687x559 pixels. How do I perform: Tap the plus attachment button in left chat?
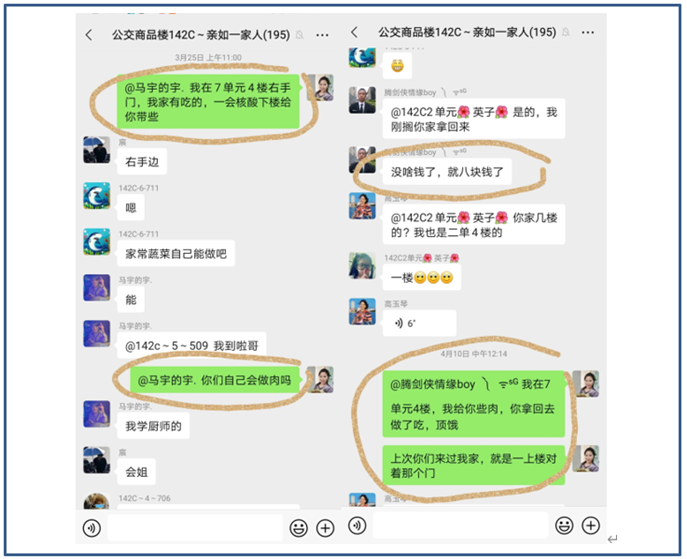point(325,528)
